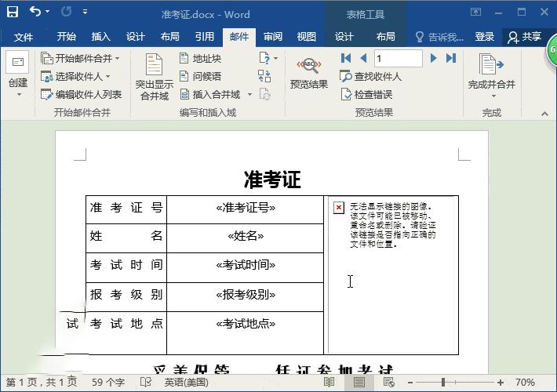Click the page count in the status bar
Image resolution: width=557 pixels, height=392 pixels.
tap(42, 382)
